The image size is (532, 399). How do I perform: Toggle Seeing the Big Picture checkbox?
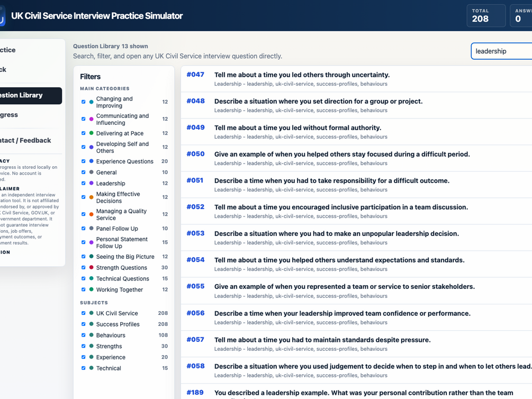[x=84, y=257]
